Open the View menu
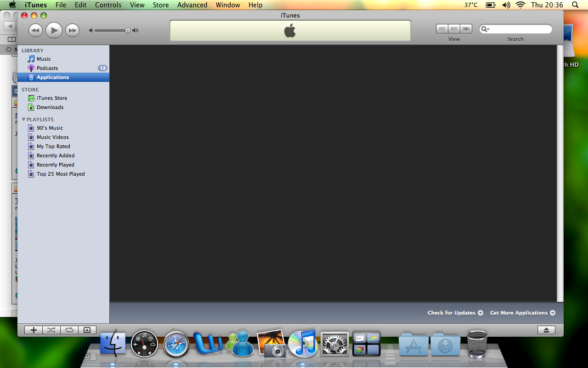588x368 pixels. tap(137, 5)
